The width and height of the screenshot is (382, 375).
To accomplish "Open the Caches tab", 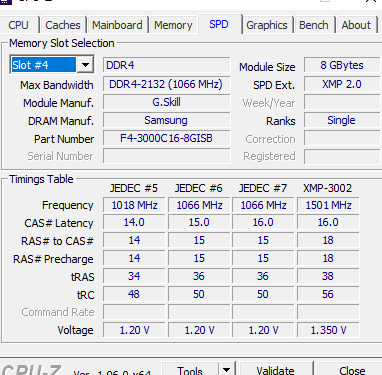I will (x=63, y=25).
